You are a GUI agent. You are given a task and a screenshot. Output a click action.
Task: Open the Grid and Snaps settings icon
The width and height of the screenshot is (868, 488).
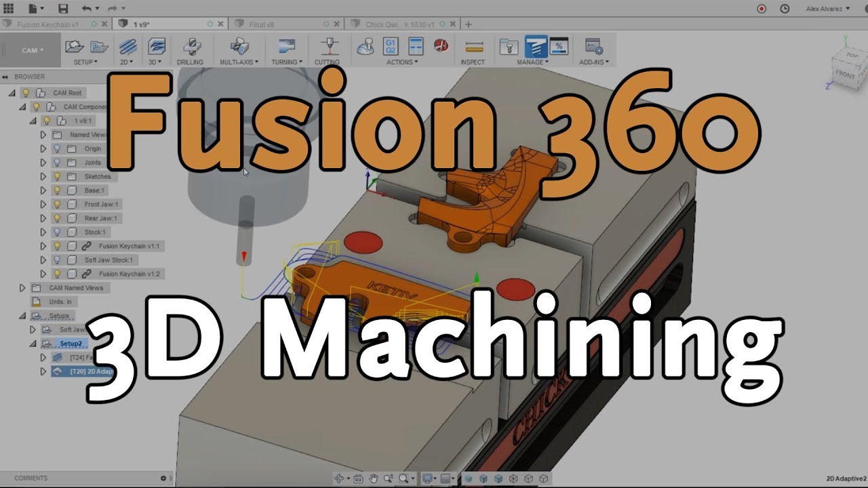[x=447, y=479]
